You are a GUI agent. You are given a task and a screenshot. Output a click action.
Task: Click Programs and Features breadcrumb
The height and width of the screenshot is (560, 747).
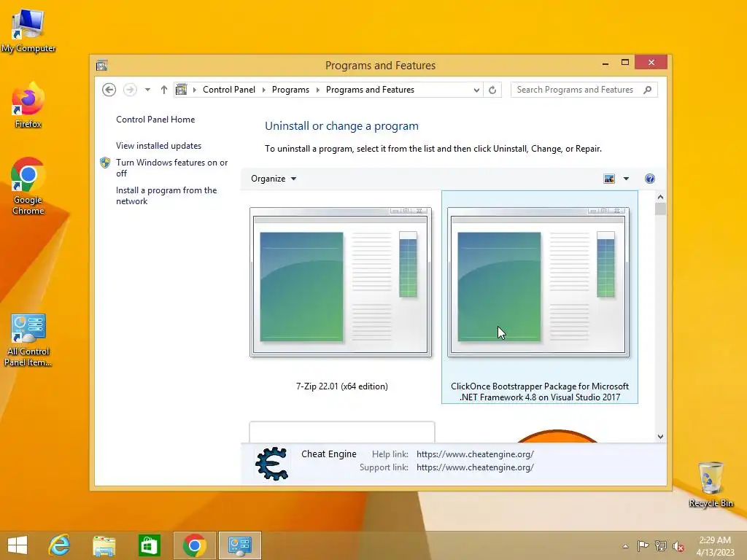(370, 90)
